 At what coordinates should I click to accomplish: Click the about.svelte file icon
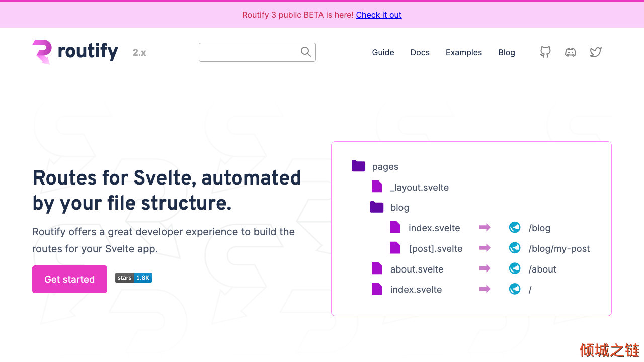click(x=377, y=268)
